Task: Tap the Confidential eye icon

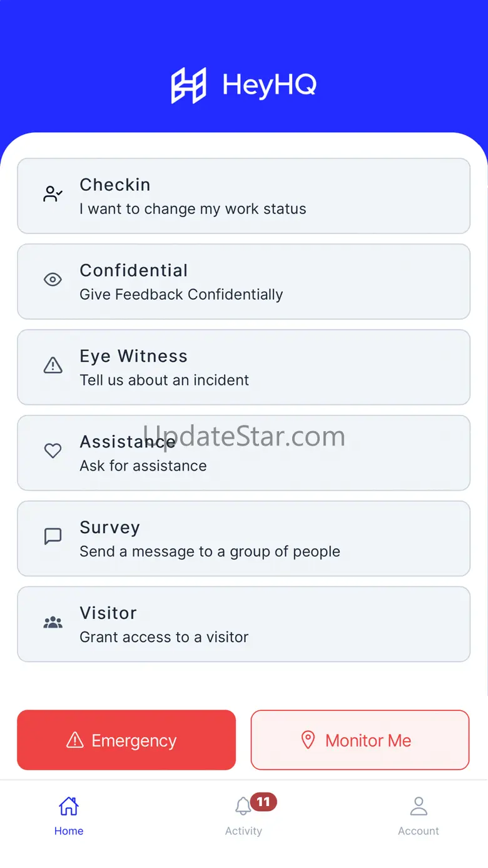Action: pyautogui.click(x=53, y=280)
